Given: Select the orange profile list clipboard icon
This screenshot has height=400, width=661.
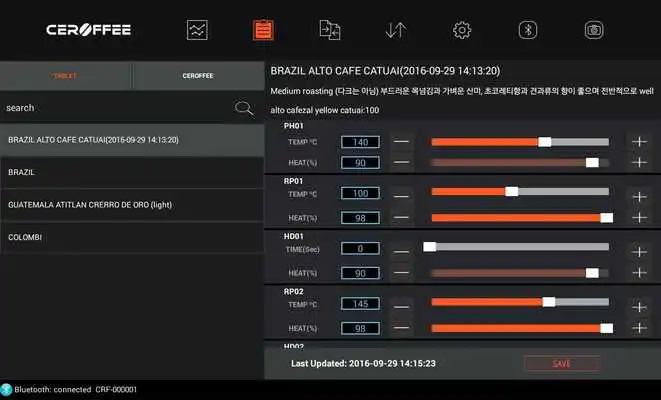Looking at the screenshot, I should (263, 30).
